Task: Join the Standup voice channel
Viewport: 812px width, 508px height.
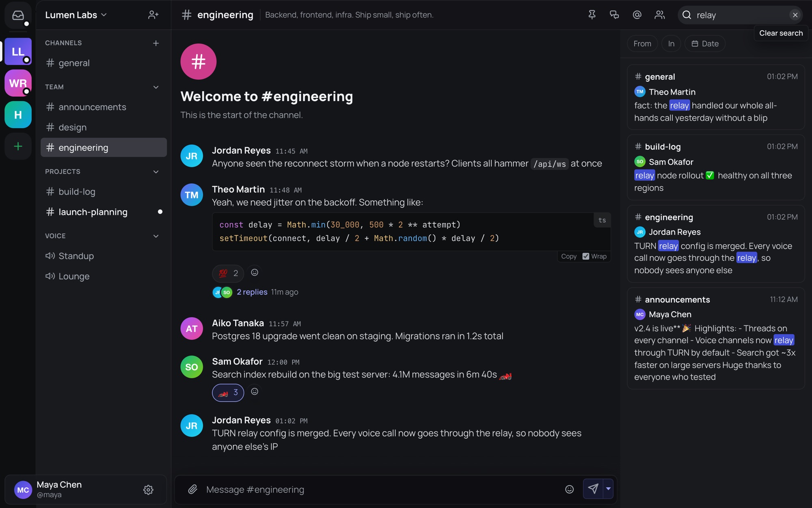Action: click(104, 256)
